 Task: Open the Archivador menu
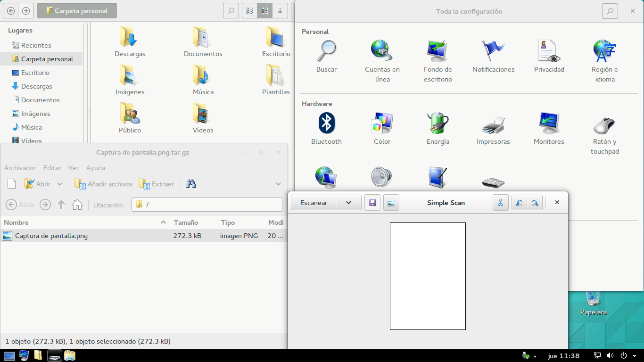(x=20, y=168)
